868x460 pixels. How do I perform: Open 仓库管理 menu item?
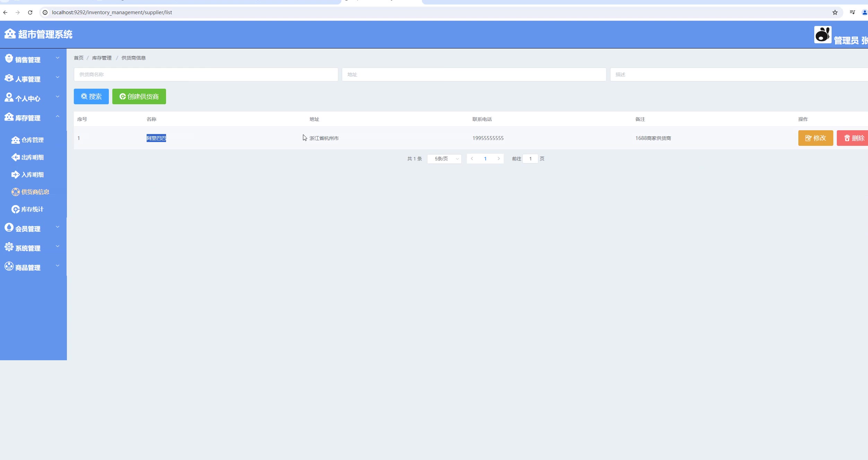click(x=33, y=140)
